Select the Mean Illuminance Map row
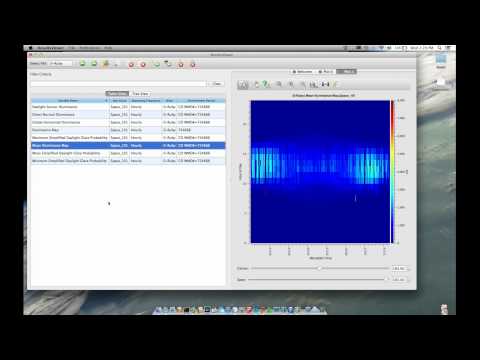 click(x=128, y=146)
